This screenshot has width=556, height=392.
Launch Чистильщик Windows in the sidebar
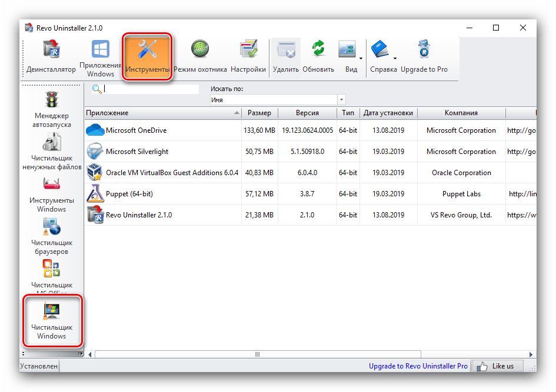(52, 321)
